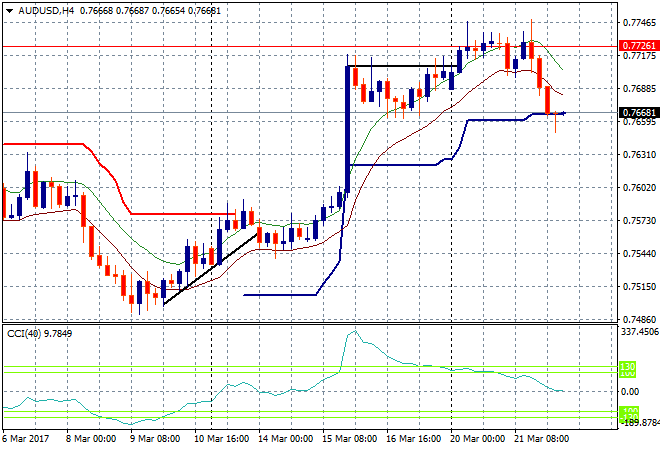This screenshot has width=660, height=450.
Task: Click the price scale value 0.76310
Action: (639, 154)
